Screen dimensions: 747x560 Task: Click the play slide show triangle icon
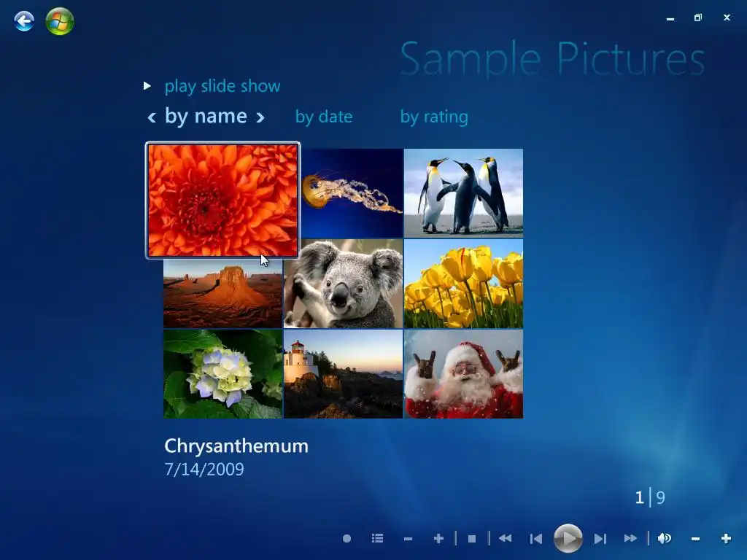point(147,86)
